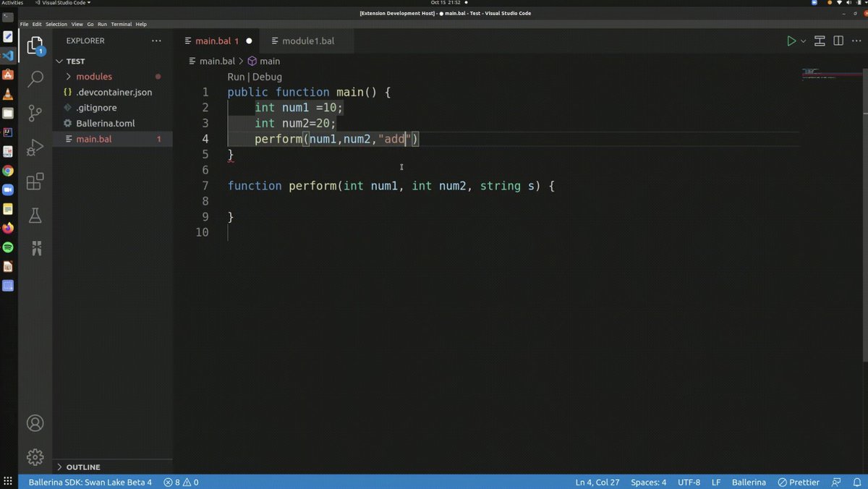Select language mode Ballerina in status bar
The width and height of the screenshot is (868, 489).
tap(749, 482)
